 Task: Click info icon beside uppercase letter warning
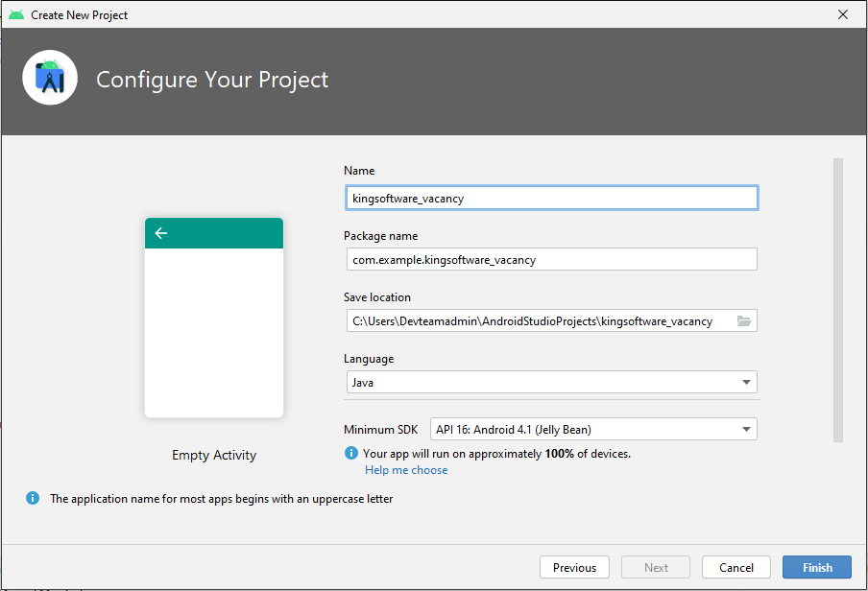33,498
